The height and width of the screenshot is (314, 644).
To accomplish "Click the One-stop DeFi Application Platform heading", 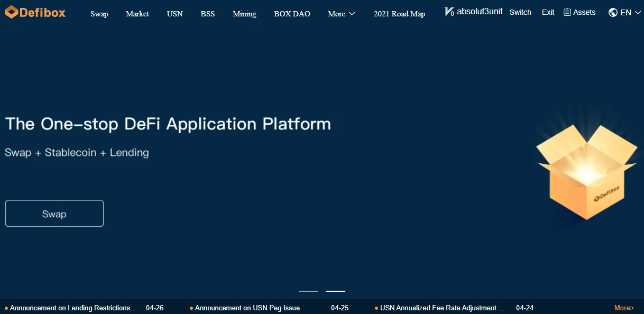I will 168,124.
